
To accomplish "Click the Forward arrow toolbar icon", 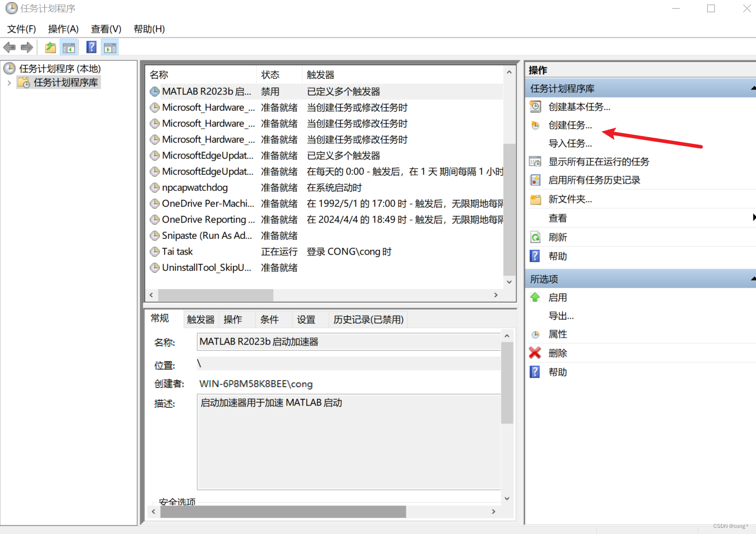I will click(26, 48).
